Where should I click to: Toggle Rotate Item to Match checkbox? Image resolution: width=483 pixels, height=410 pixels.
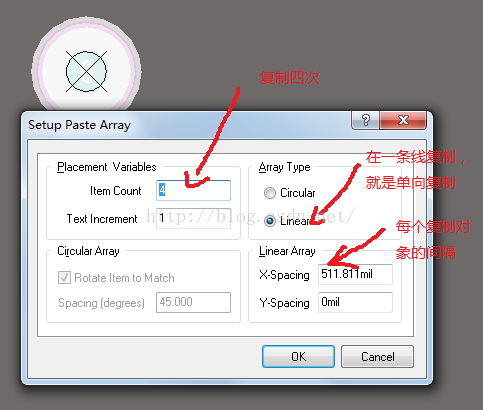pos(64,277)
